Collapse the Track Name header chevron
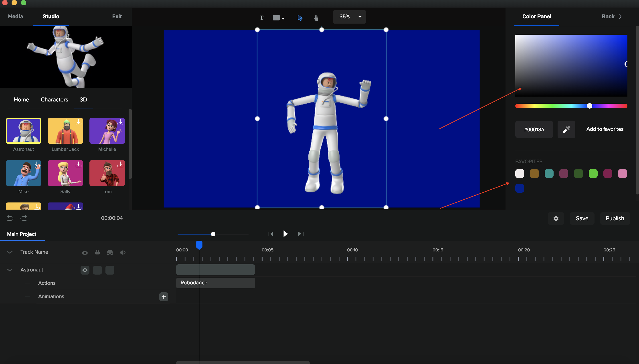Screen dimensions: 639x364 [10, 252]
